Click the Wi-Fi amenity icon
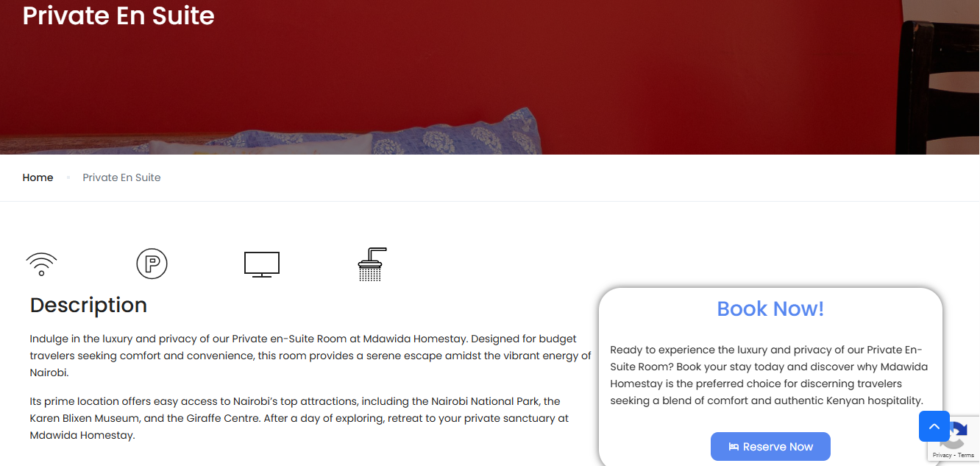Viewport: 980px width, 466px height. (41, 264)
